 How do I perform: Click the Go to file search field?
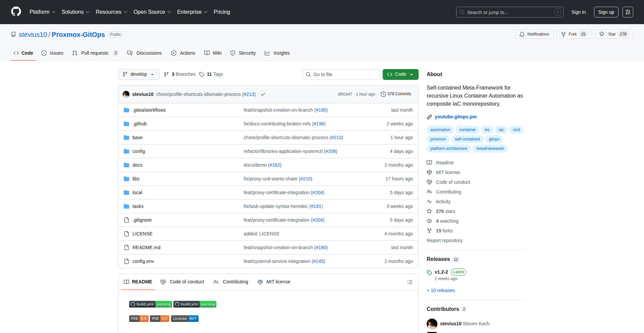pyautogui.click(x=341, y=74)
